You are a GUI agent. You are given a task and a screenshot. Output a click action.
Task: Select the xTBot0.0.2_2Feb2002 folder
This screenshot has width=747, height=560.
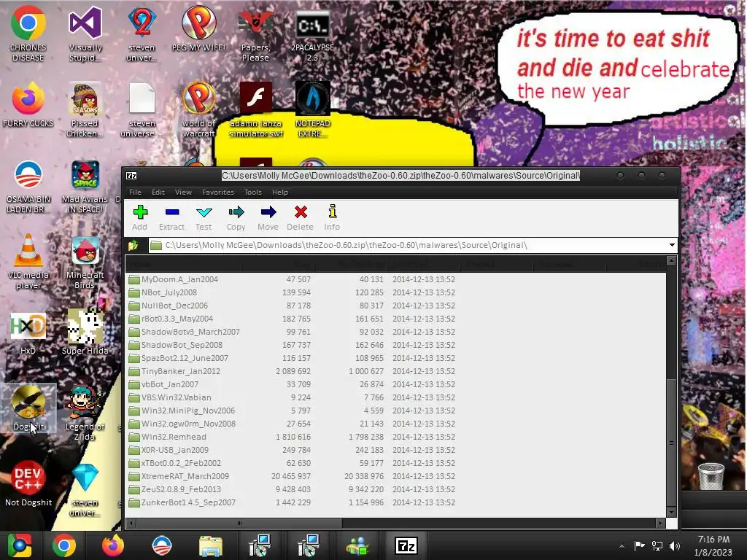[x=175, y=463]
